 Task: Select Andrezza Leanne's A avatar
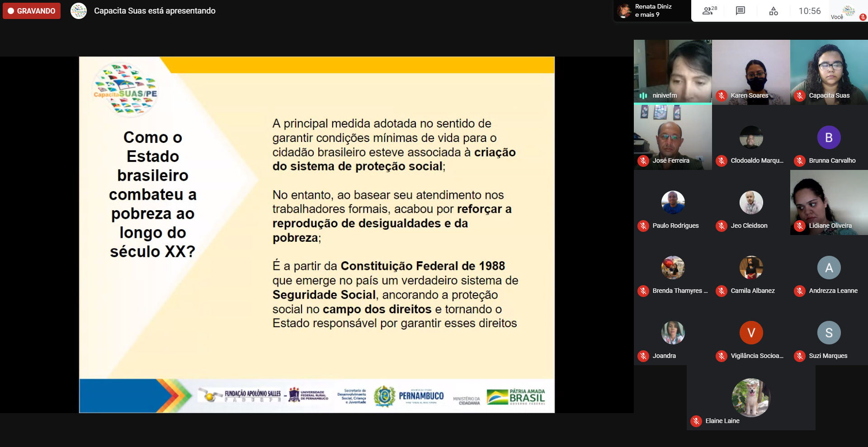[x=829, y=268]
